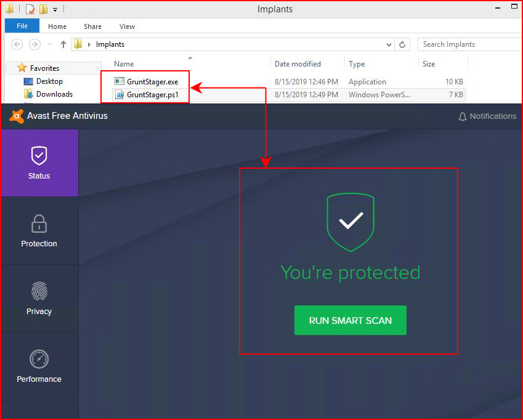523x420 pixels.
Task: Open the File menu in Explorer
Action: [22, 26]
